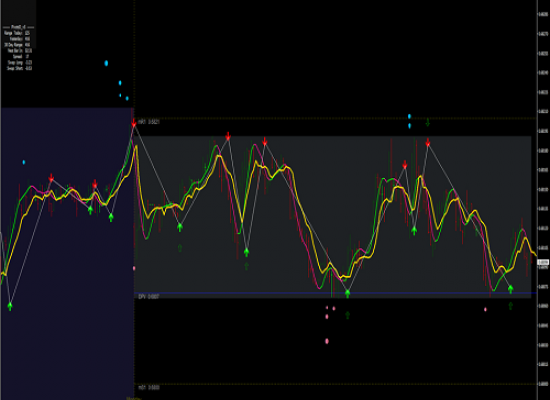Click the Swap Short row in the info panel
Viewport: 550px width, 400px height.
19,68
